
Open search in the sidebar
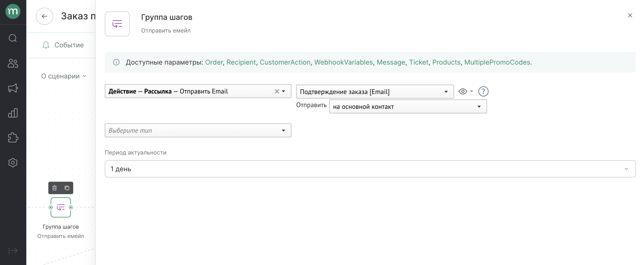pyautogui.click(x=13, y=38)
